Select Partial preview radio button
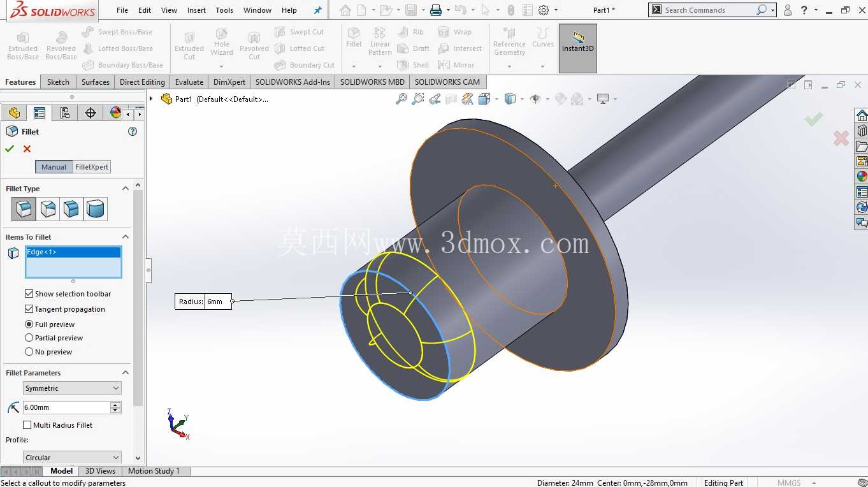868x487 pixels. click(29, 338)
